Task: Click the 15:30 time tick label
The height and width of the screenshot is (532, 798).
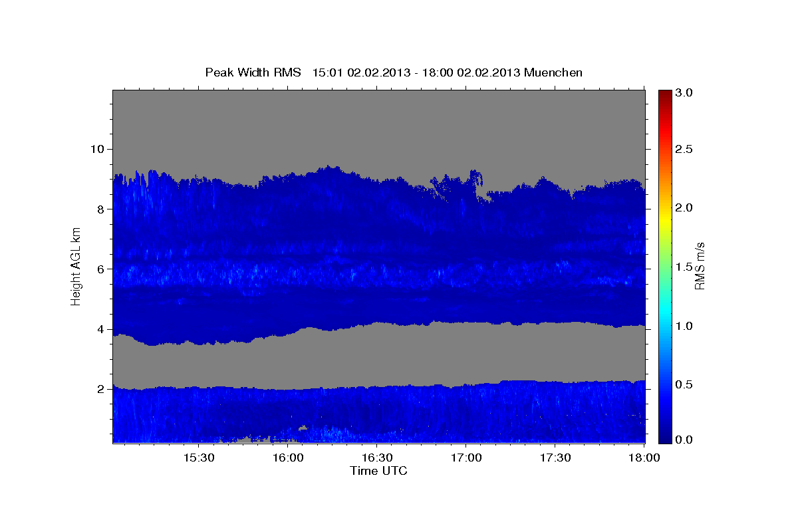Action: tap(198, 458)
